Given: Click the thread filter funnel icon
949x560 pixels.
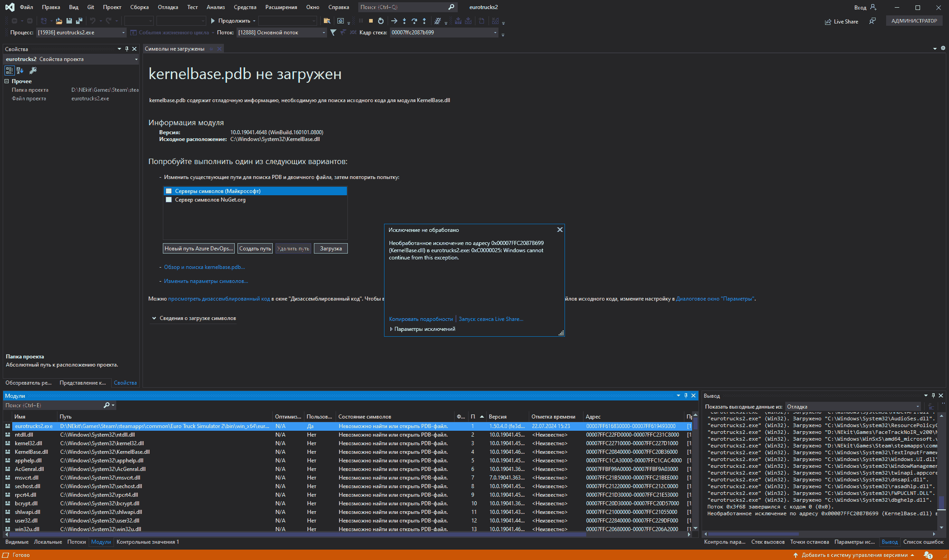Looking at the screenshot, I should pos(333,33).
